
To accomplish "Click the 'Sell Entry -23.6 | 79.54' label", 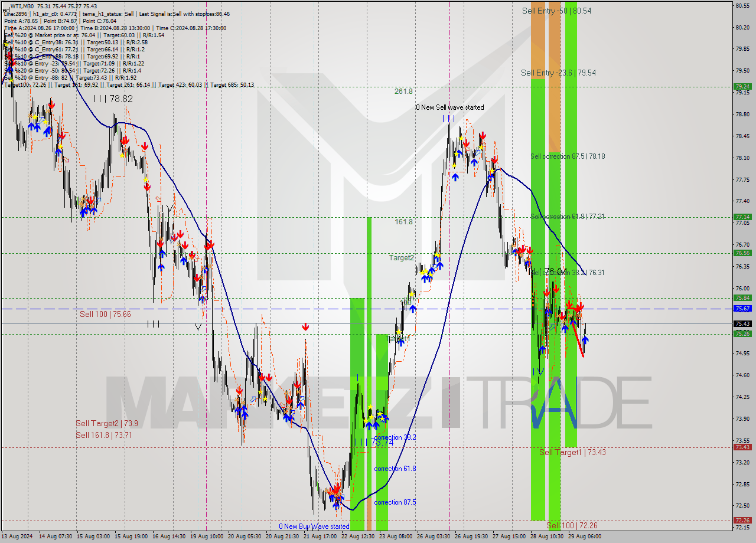I will 558,73.
